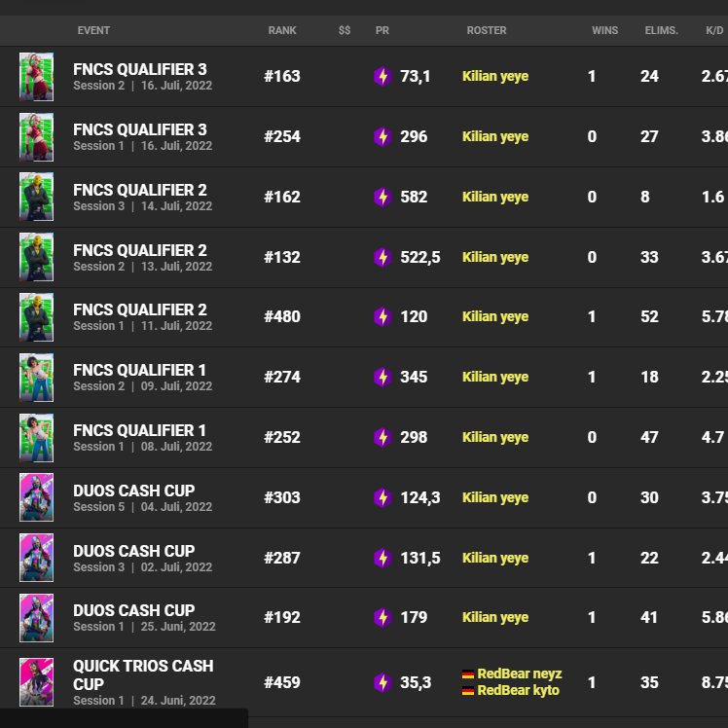Sort by the RANK column header
This screenshot has height=728, width=728.
pos(282,30)
